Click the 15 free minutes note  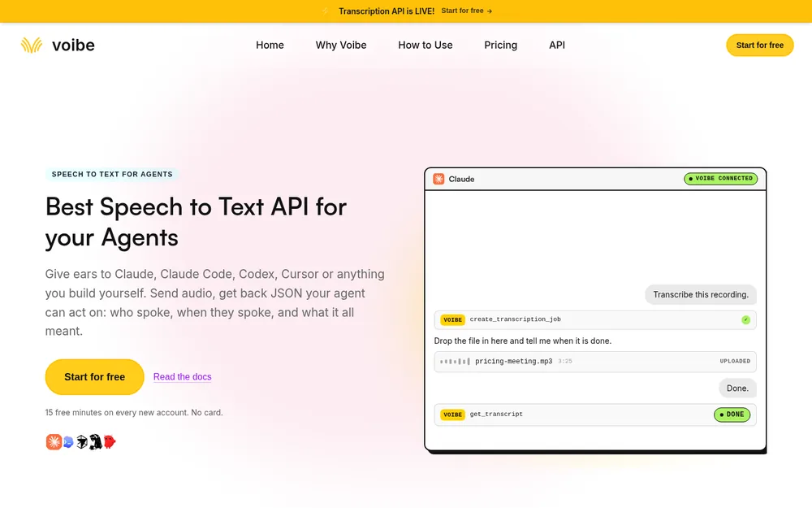[x=134, y=413]
